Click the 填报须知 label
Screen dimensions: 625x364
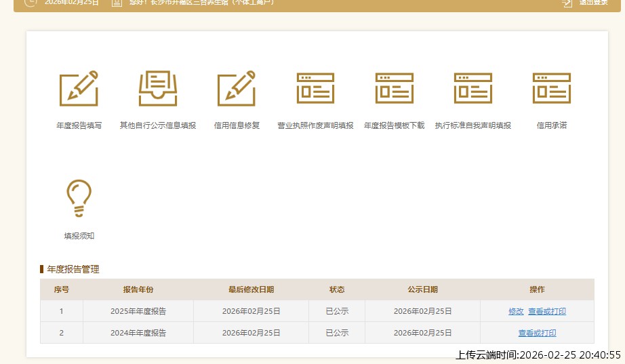tap(79, 236)
